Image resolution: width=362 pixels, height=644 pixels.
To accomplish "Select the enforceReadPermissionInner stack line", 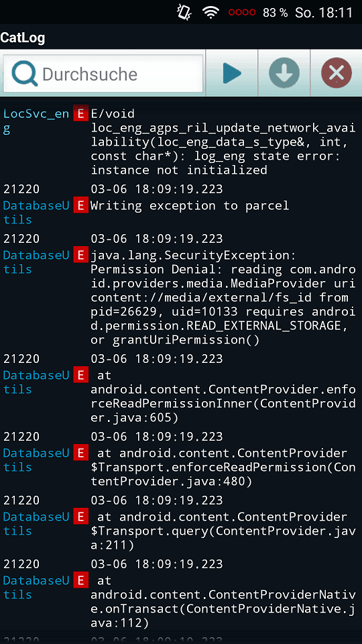I will coord(223,396).
